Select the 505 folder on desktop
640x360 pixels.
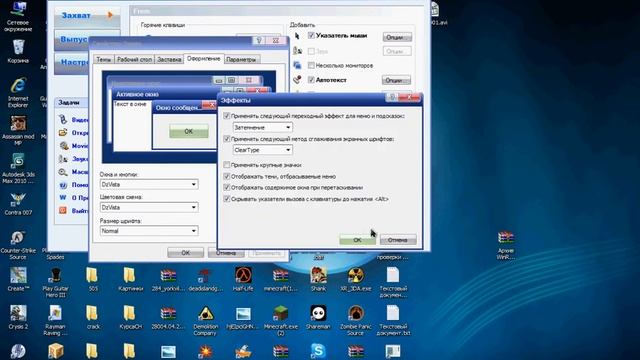93,280
